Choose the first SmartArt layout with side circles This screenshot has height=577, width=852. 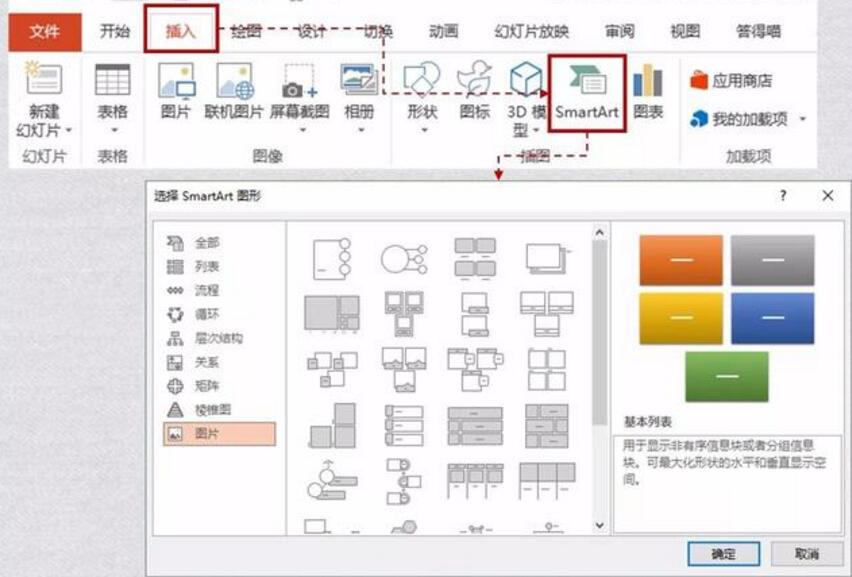331,259
